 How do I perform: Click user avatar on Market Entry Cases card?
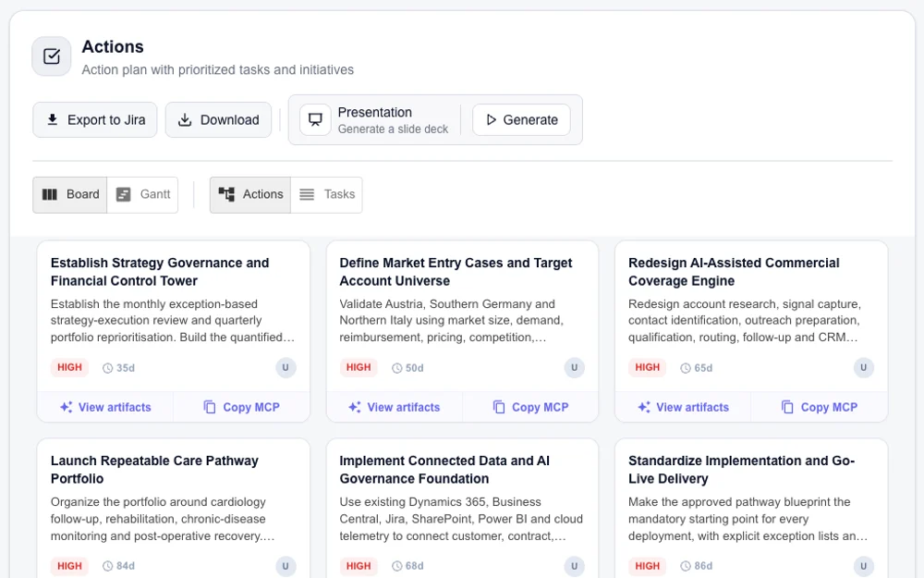pos(575,367)
